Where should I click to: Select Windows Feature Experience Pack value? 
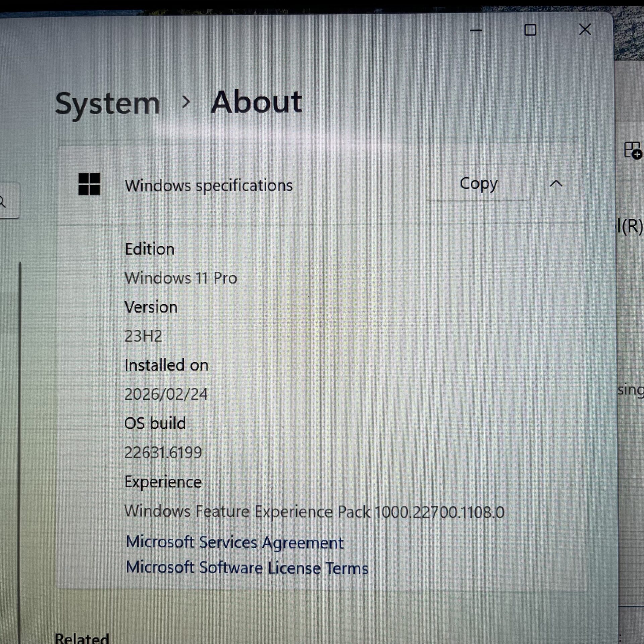(314, 512)
